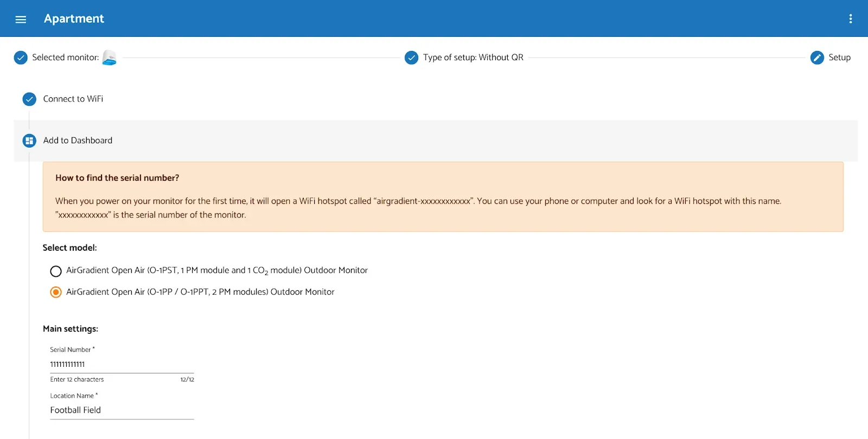Click the Selected monitor checkmark icon

pyautogui.click(x=20, y=57)
